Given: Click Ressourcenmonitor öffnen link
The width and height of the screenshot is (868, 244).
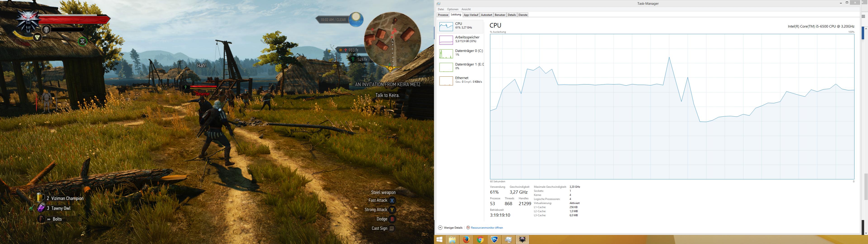Looking at the screenshot, I should click(x=487, y=228).
